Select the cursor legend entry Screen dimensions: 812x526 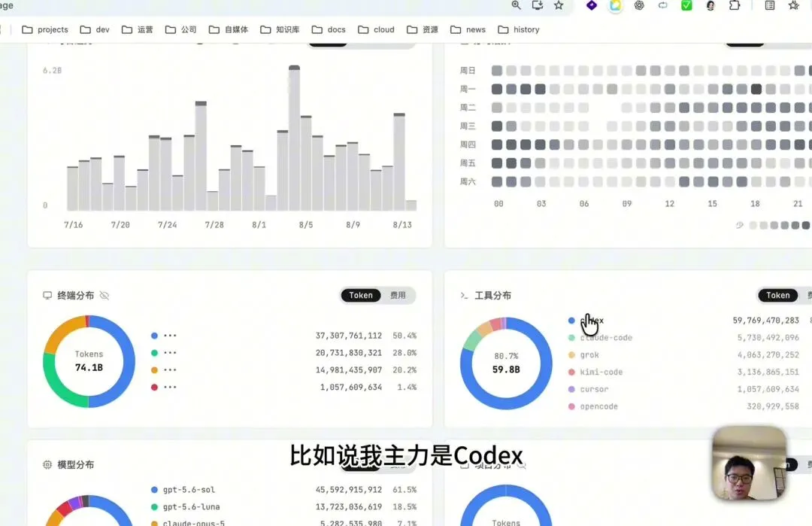(594, 389)
